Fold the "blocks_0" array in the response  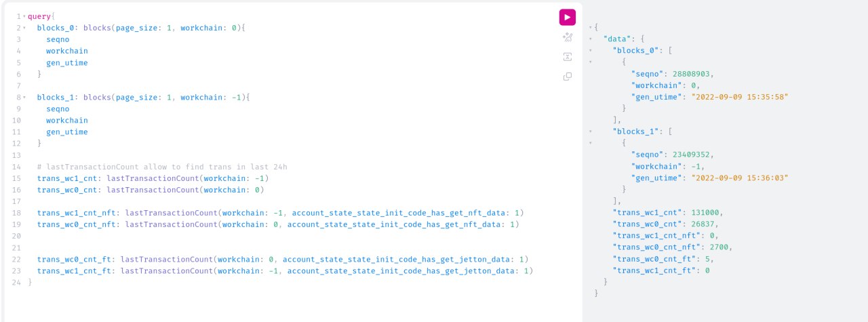pos(591,50)
